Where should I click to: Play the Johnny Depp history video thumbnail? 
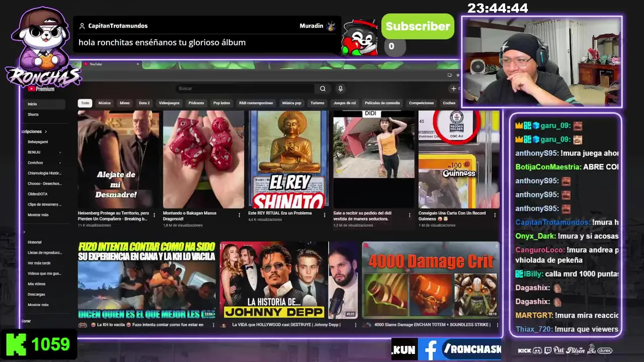coord(288,280)
